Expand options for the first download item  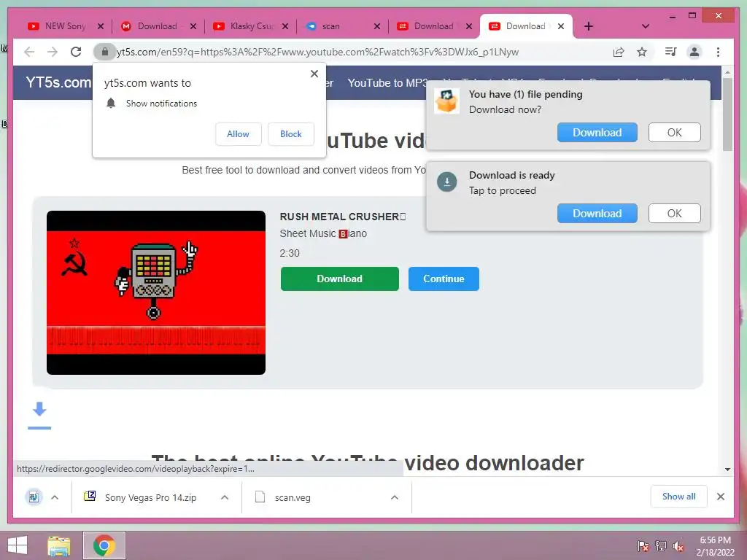click(x=55, y=497)
